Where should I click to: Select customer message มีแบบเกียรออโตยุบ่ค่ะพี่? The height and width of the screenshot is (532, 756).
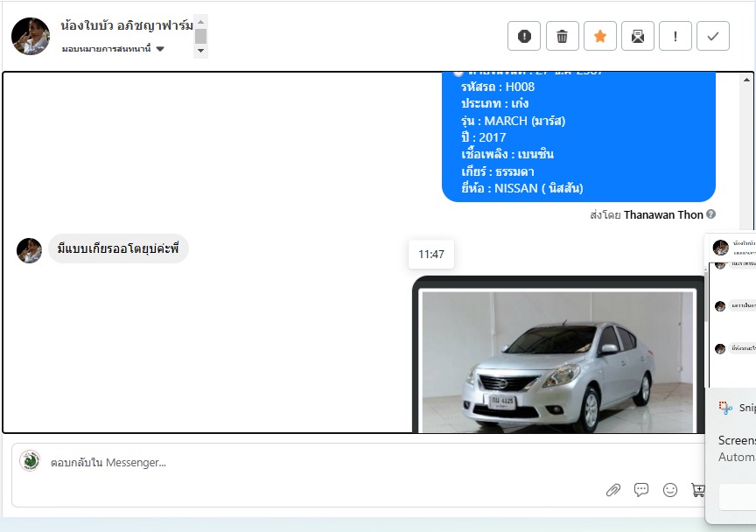point(118,248)
